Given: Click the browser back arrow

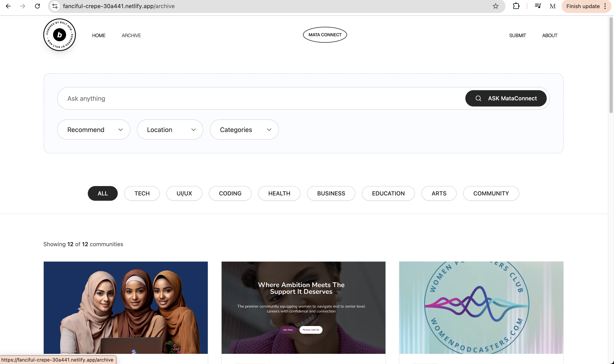Looking at the screenshot, I should 8,6.
